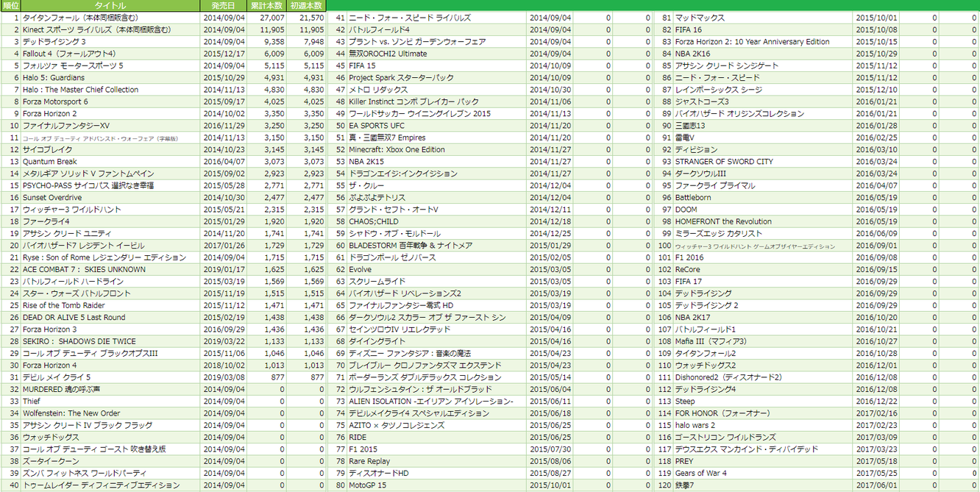
Task: Click the first-week value 7,948
Action: click(x=313, y=42)
